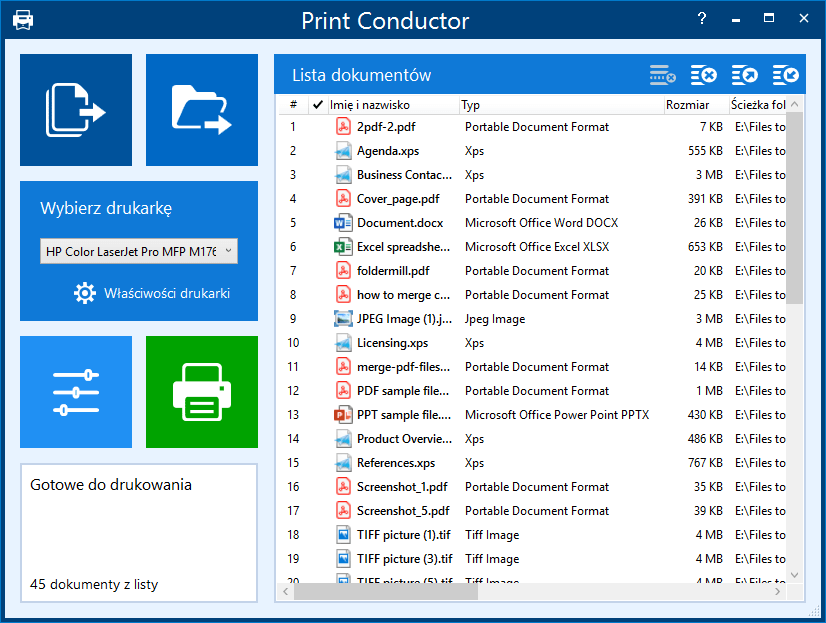Click the horizontal scrollbar right arrow
The height and width of the screenshot is (623, 826).
[778, 591]
